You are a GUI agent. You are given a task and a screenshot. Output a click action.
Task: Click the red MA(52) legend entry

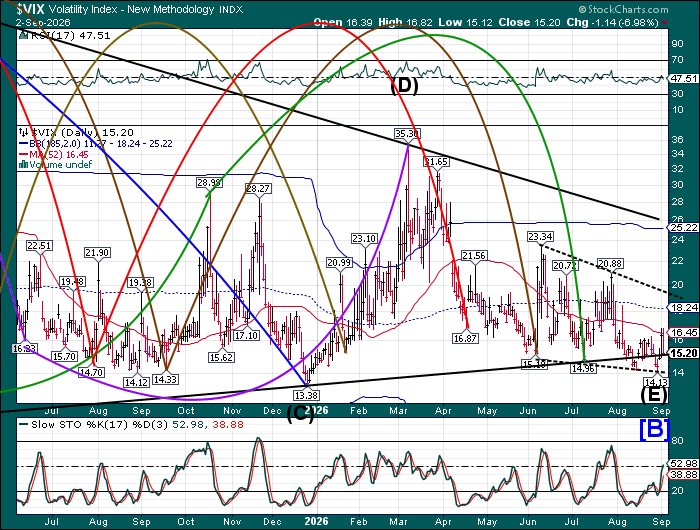[x=54, y=154]
